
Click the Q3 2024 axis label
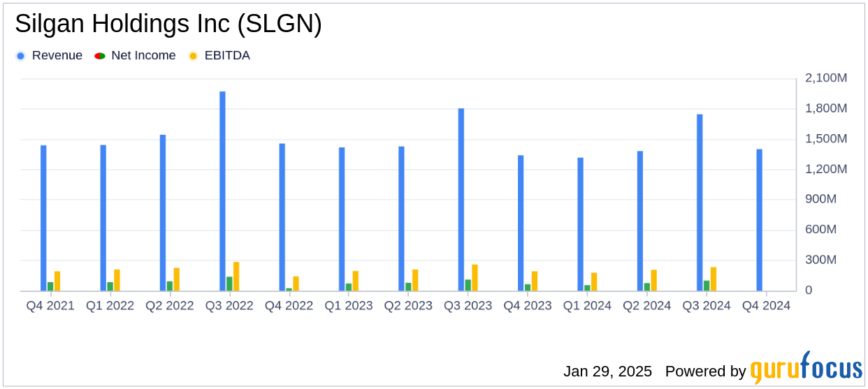coord(707,306)
